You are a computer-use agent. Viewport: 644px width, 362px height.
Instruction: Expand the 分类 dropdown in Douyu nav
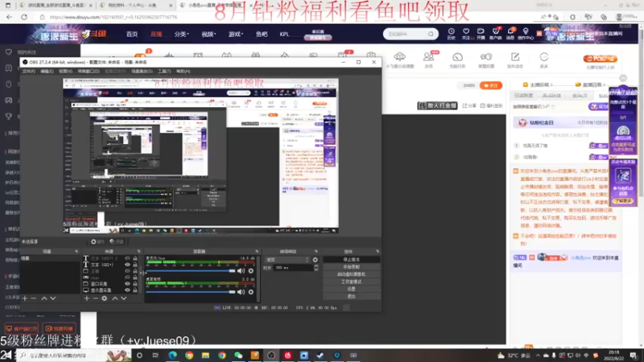pyautogui.click(x=181, y=34)
